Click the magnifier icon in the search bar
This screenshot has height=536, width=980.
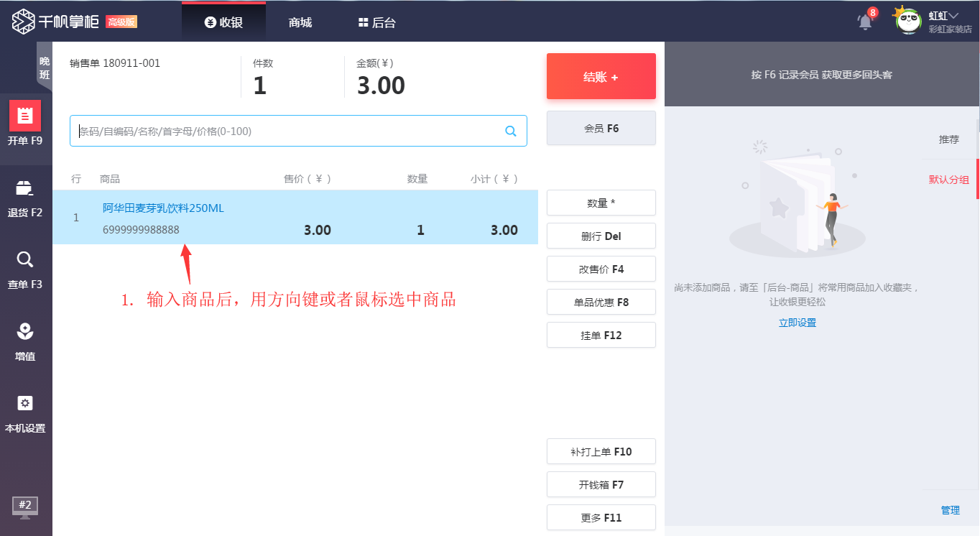coord(511,131)
